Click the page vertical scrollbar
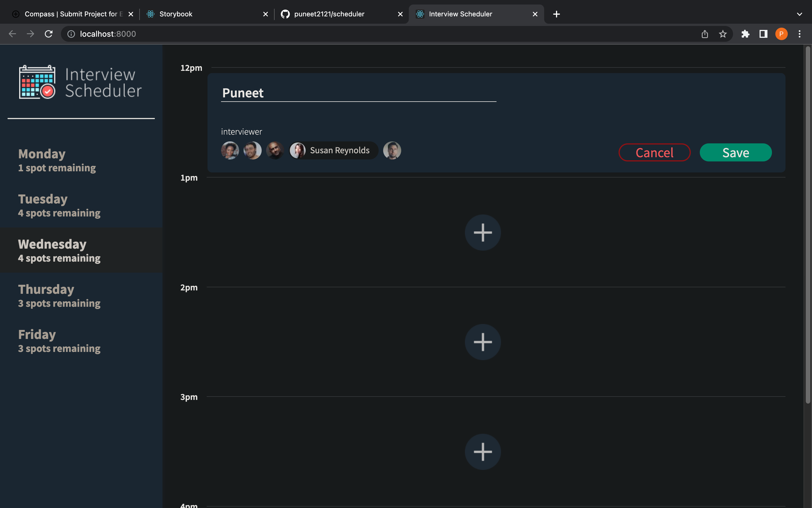Screen dimensions: 812x508 coord(808,224)
